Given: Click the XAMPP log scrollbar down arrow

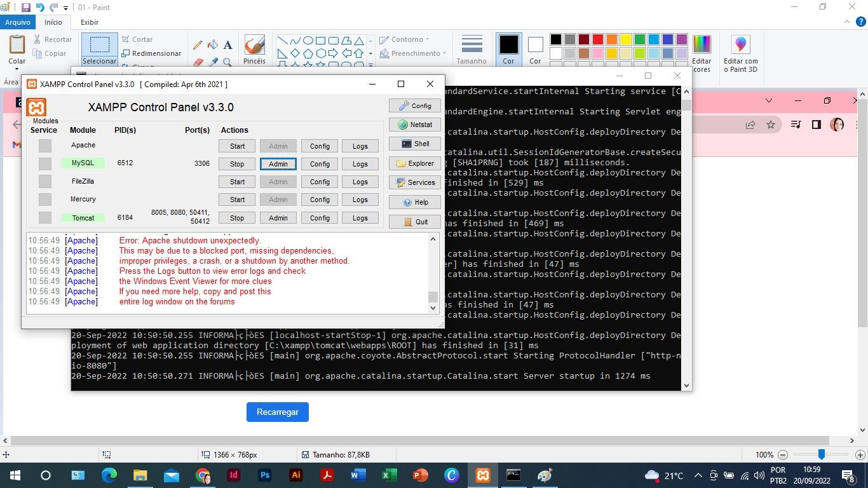Looking at the screenshot, I should pyautogui.click(x=433, y=308).
